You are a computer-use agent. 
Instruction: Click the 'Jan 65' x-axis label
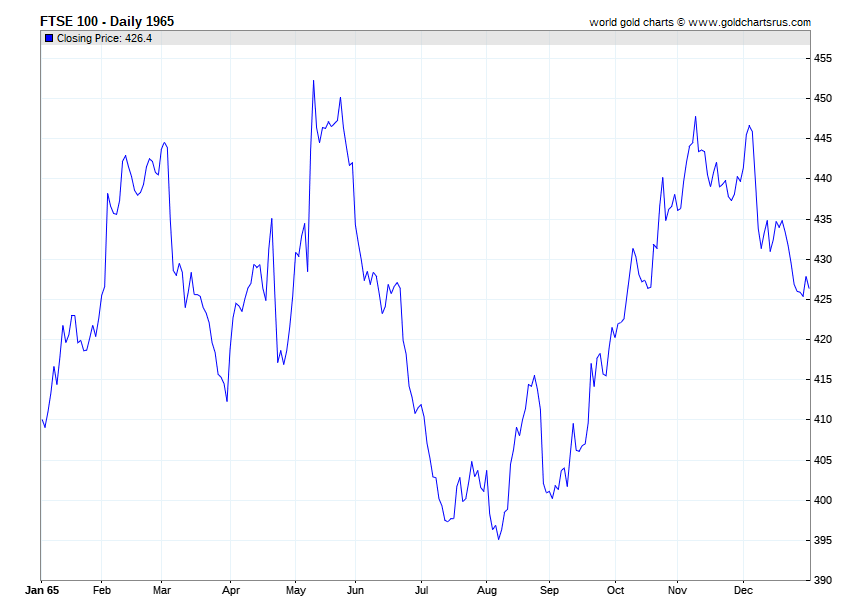tap(42, 590)
